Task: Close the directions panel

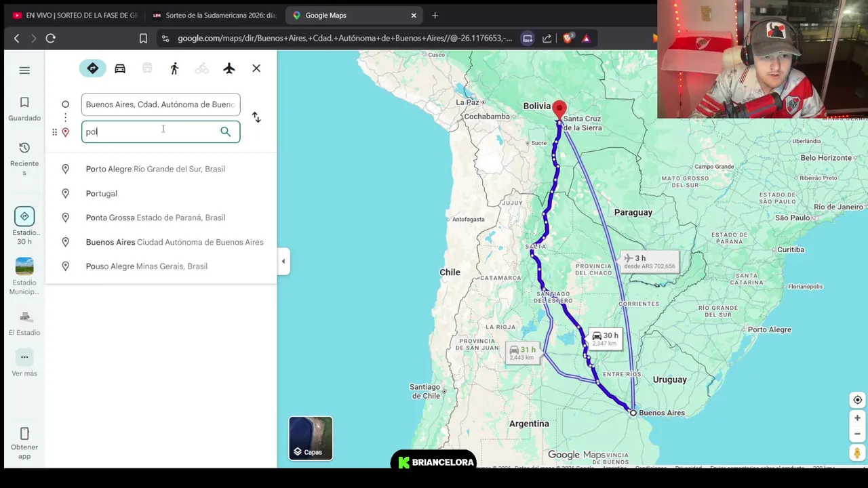Action: pyautogui.click(x=256, y=68)
